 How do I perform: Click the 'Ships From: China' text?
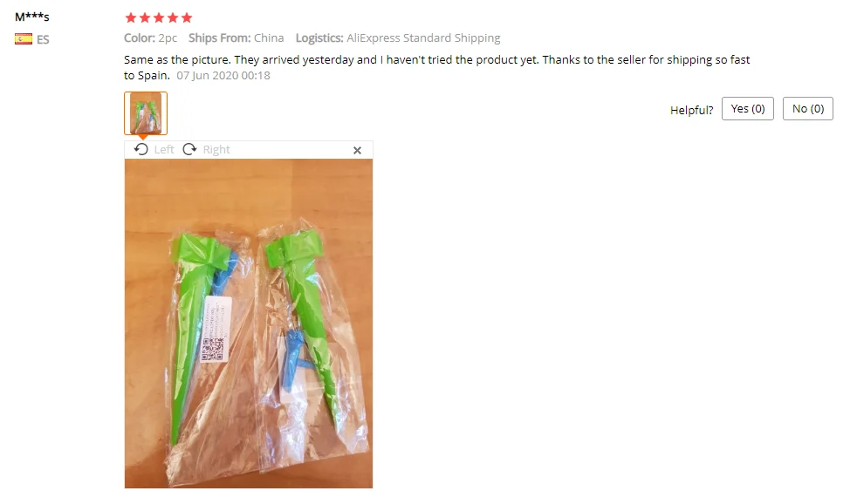[x=236, y=38]
